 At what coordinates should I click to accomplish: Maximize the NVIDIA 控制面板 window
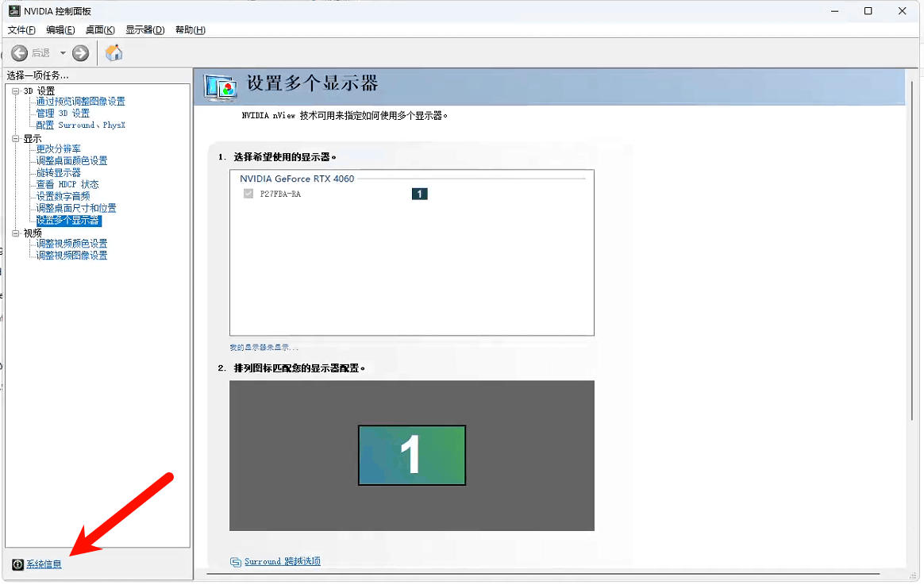[868, 11]
